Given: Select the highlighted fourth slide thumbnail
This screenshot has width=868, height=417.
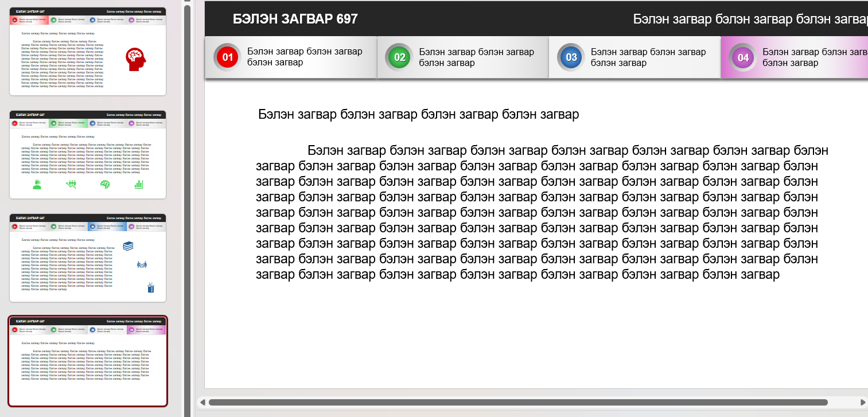Looking at the screenshot, I should coord(88,361).
